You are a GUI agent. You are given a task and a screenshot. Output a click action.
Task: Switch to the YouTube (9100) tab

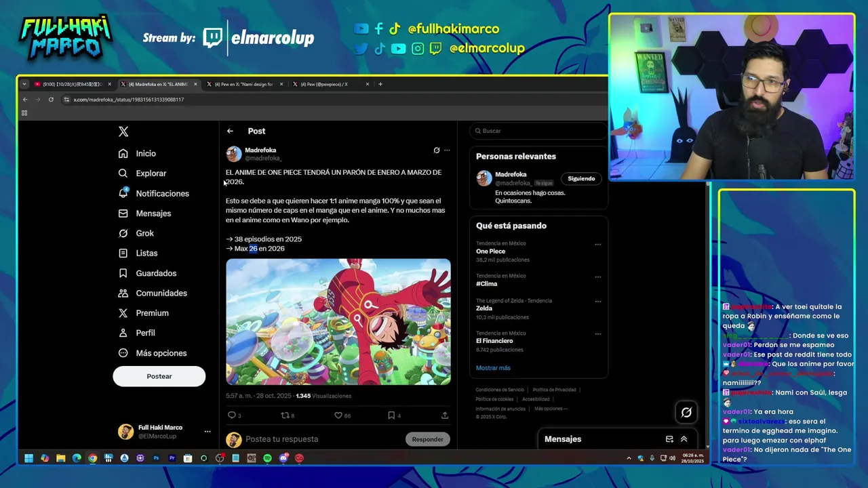[x=73, y=85]
